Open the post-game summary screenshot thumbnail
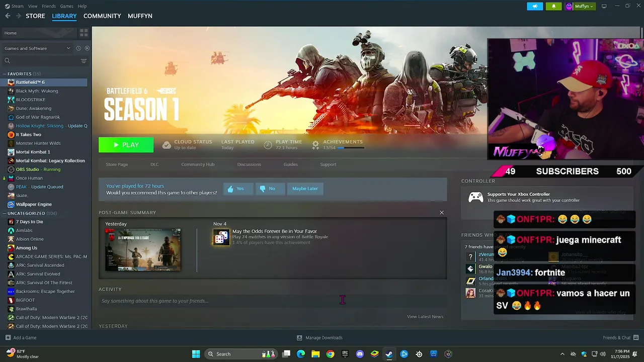 [x=143, y=250]
